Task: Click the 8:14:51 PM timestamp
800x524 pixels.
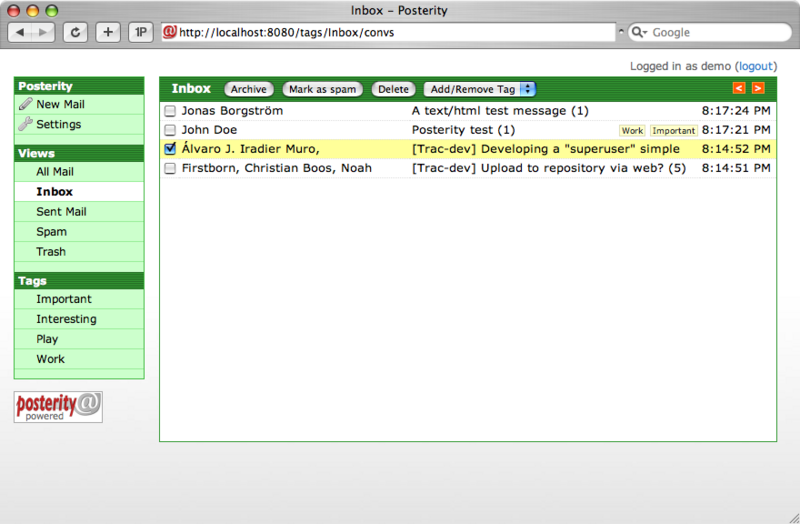Action: (736, 168)
